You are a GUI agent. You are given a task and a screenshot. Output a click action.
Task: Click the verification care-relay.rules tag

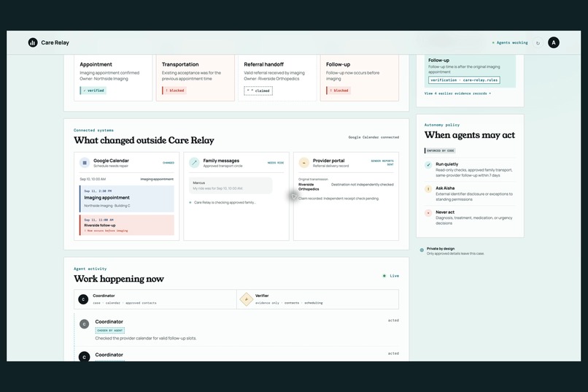tap(464, 80)
